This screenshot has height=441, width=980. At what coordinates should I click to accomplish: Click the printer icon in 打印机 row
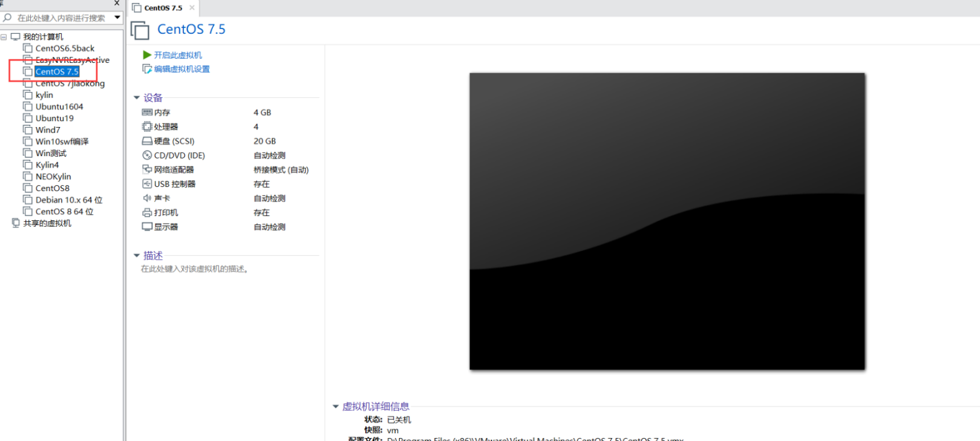[147, 212]
